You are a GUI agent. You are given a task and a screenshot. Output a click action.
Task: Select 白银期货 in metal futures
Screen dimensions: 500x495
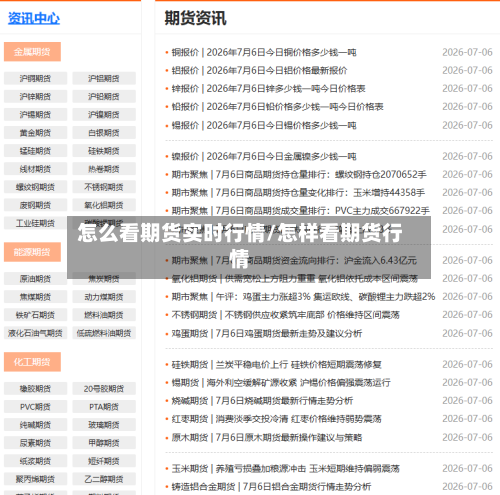click(x=104, y=133)
